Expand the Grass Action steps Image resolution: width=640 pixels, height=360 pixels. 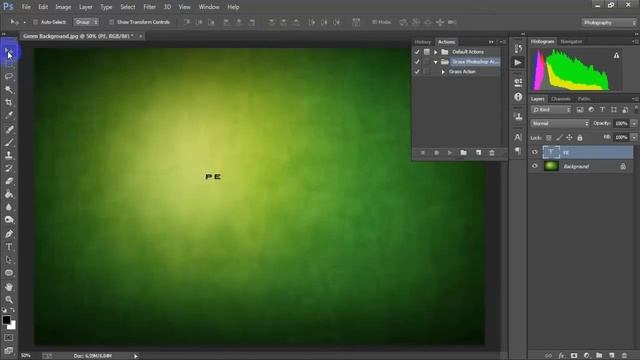[x=443, y=72]
